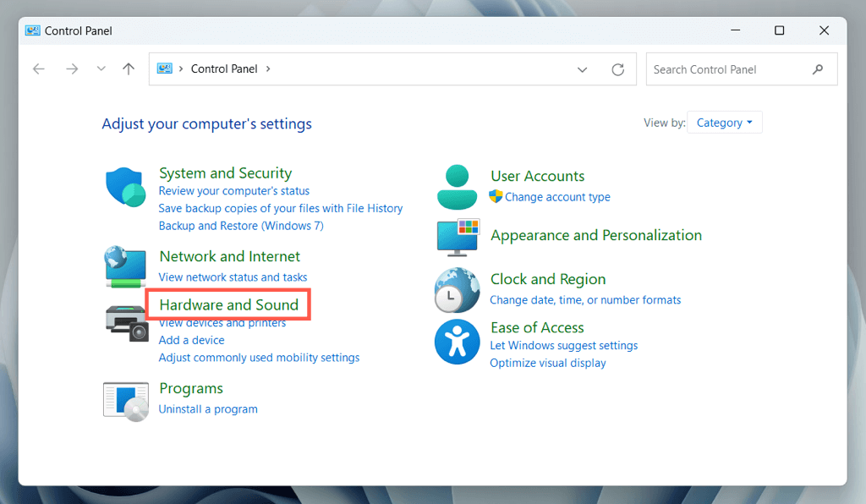Image resolution: width=866 pixels, height=504 pixels.
Task: Open the User Accounts person icon
Action: tap(457, 187)
